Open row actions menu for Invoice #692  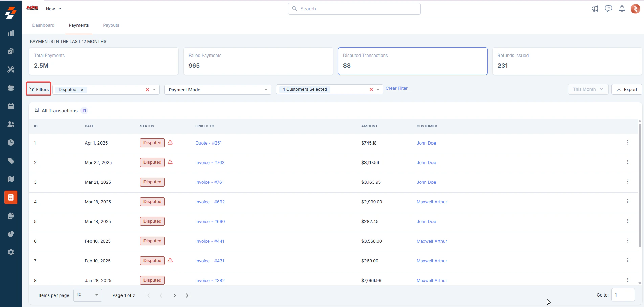click(628, 201)
